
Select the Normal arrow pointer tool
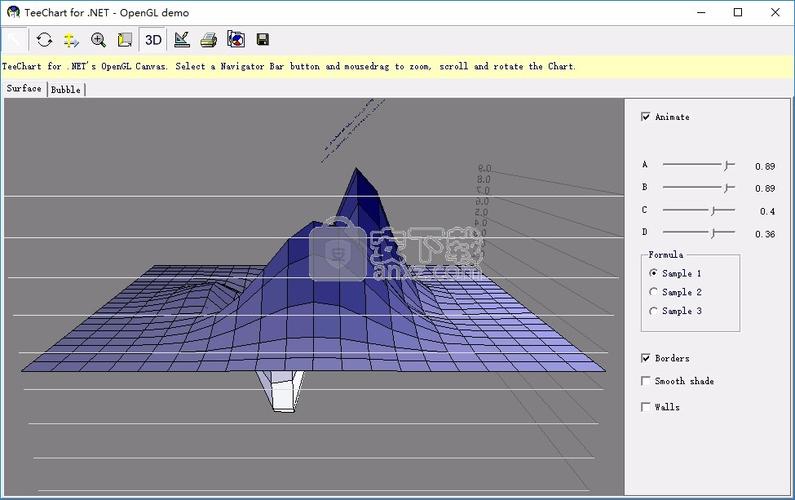click(x=14, y=40)
